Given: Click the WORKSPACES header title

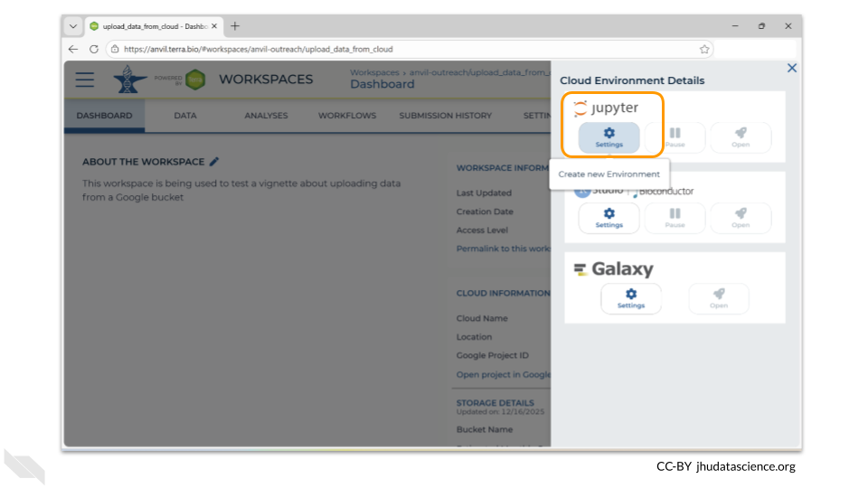Looking at the screenshot, I should (266, 80).
